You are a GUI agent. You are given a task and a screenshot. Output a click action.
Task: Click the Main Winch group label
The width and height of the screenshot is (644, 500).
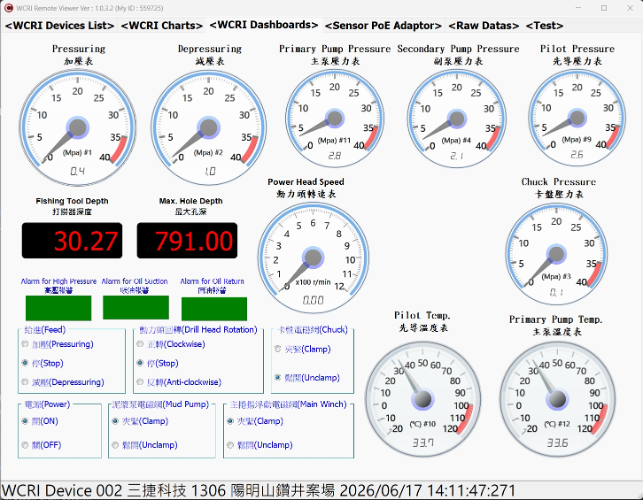pyautogui.click(x=288, y=404)
